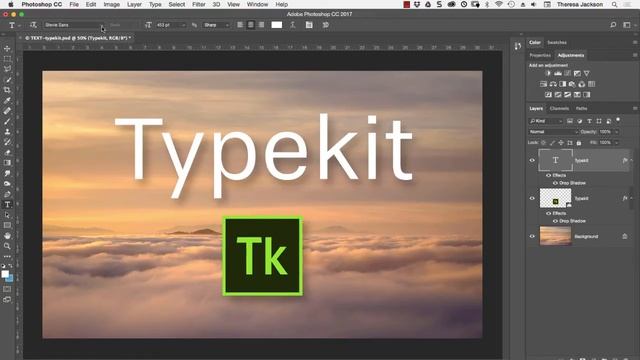Switch to the Swatches tab
Viewport: 640px width, 360px height.
coord(557,42)
